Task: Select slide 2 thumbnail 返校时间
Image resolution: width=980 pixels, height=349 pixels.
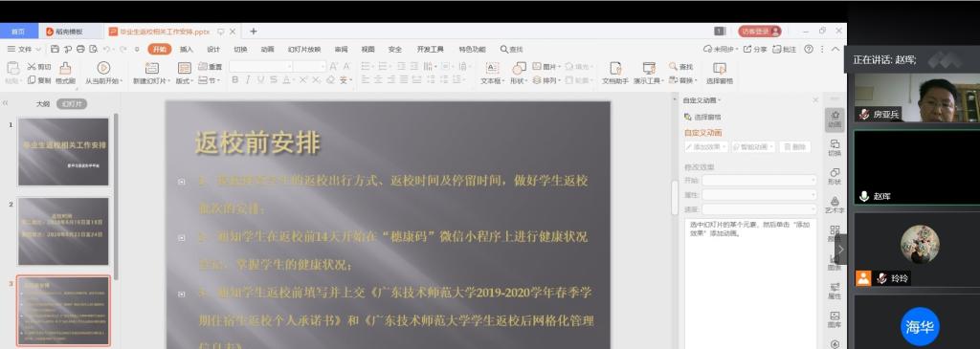Action: (63, 231)
